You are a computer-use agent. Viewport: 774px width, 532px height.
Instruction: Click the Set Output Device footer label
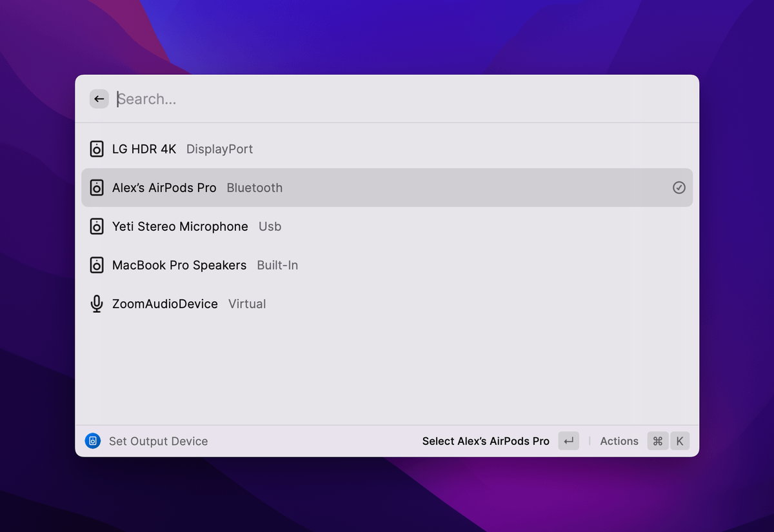[x=158, y=441]
